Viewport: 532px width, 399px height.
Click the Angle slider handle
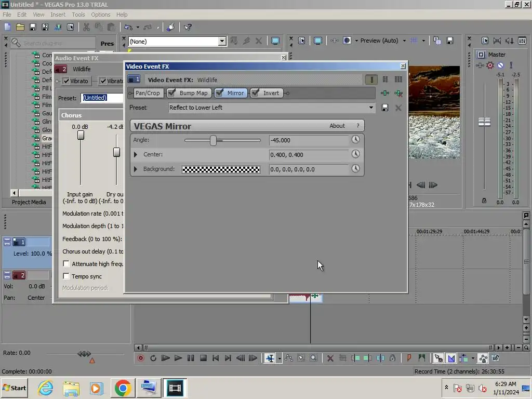click(x=213, y=140)
